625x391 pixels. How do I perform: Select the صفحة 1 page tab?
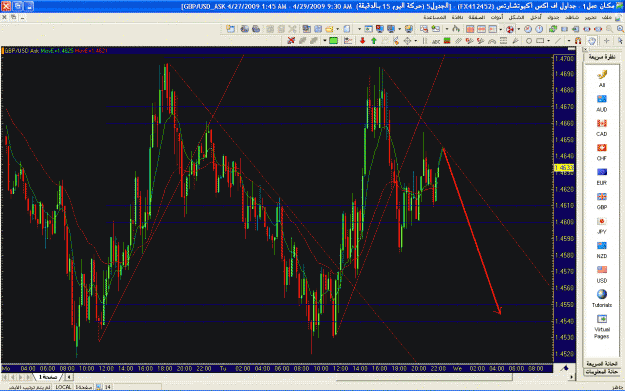coord(48,377)
